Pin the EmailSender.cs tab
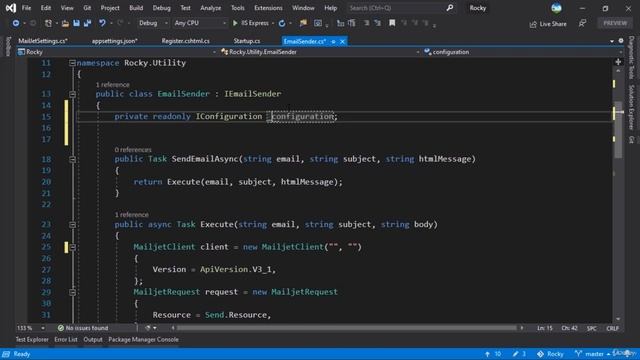Image resolution: width=640 pixels, height=360 pixels. tap(333, 42)
